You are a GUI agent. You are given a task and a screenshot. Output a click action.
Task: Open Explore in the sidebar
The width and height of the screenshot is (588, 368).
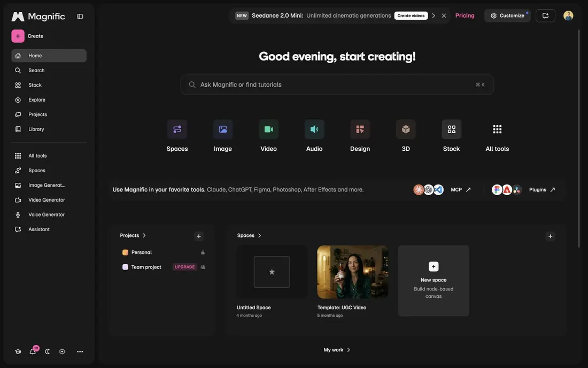[49, 100]
